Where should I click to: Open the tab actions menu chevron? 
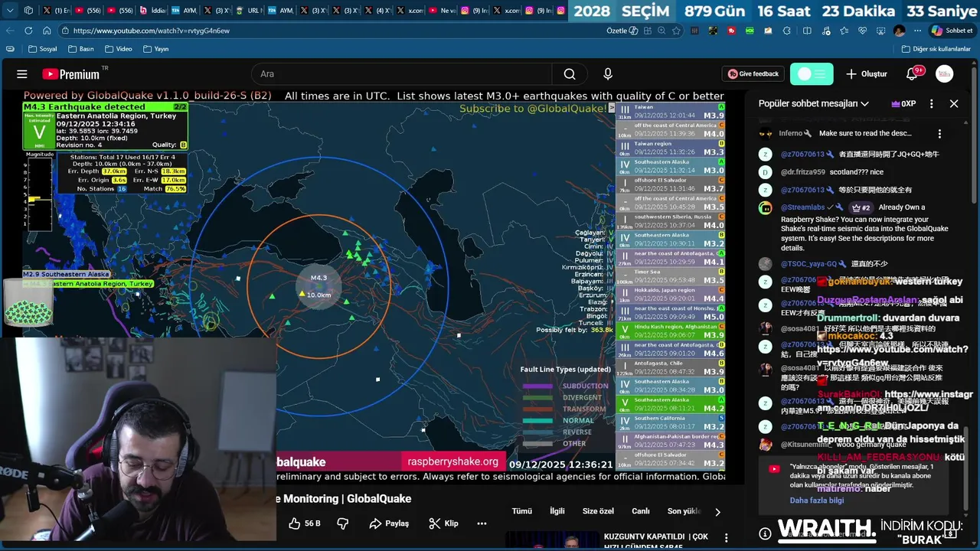pyautogui.click(x=9, y=11)
